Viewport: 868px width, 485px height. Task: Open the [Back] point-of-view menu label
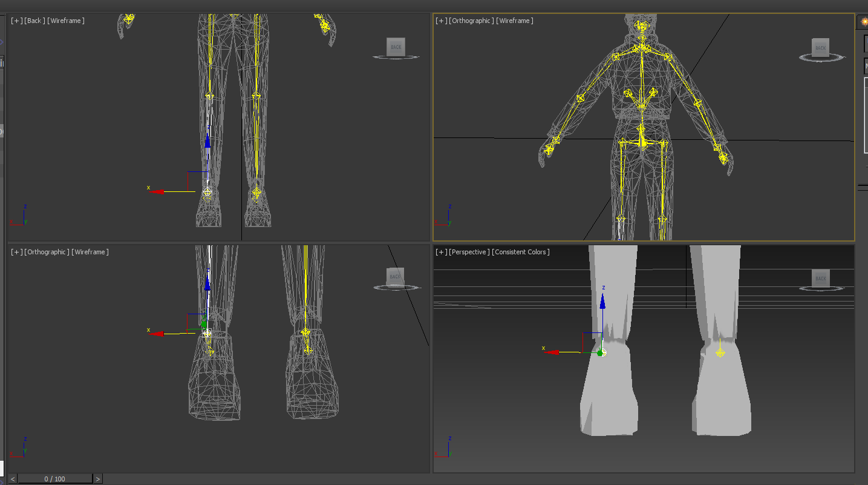[x=34, y=21]
